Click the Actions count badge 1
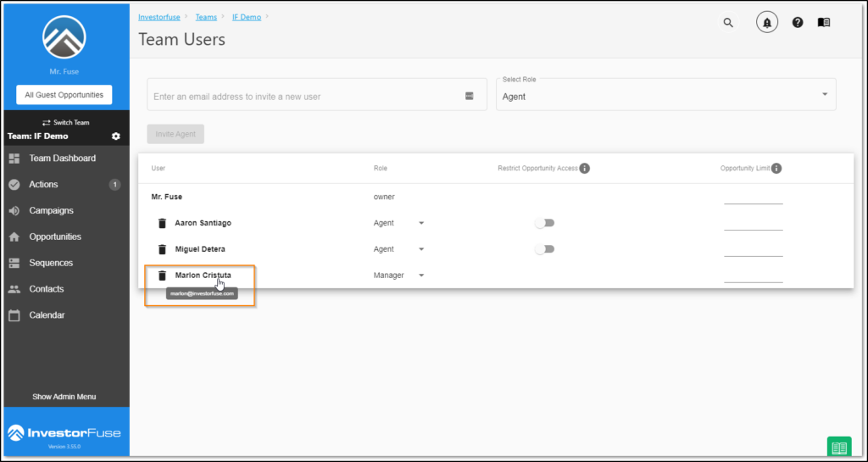The width and height of the screenshot is (868, 462). 114,184
